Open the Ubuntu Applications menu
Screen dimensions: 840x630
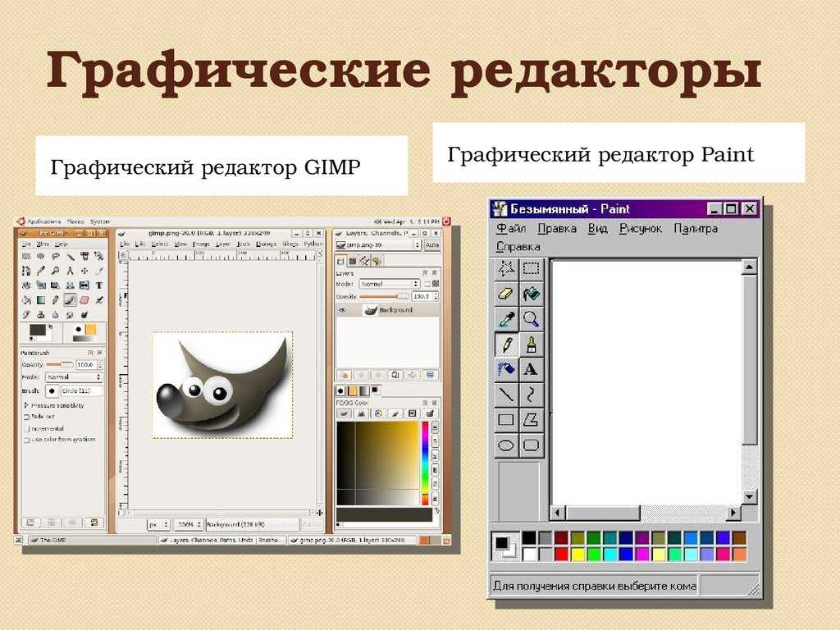tap(44, 221)
